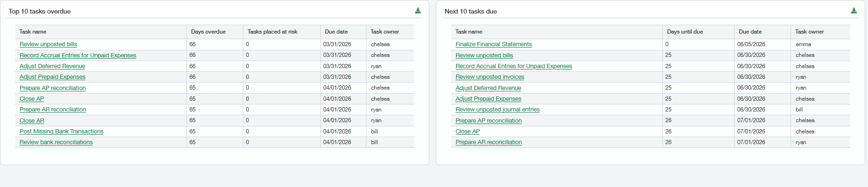Click owner bill for Review unposted journal entries

coord(799,110)
